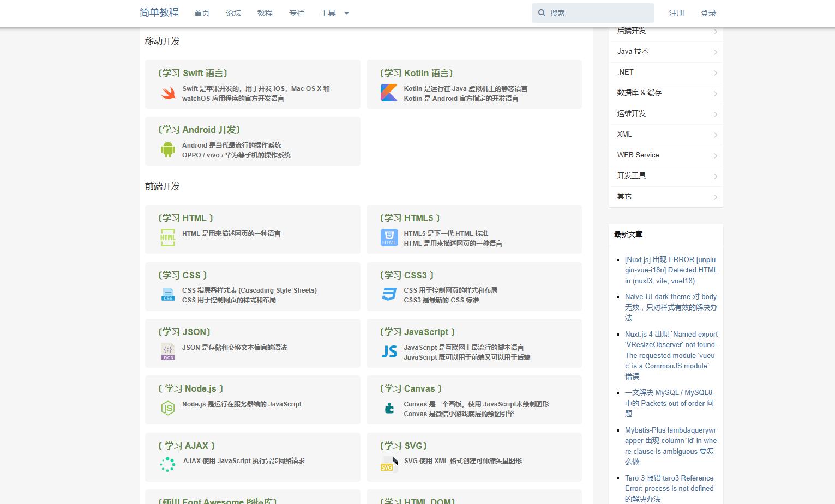Click the 移动开发 section heading
Image resolution: width=835 pixels, height=504 pixels.
pos(163,41)
